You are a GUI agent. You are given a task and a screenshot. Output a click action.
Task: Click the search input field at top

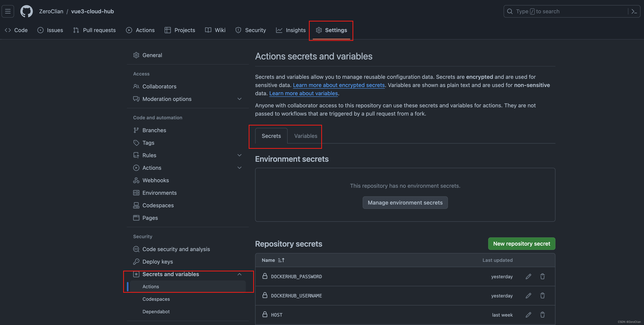tap(565, 11)
